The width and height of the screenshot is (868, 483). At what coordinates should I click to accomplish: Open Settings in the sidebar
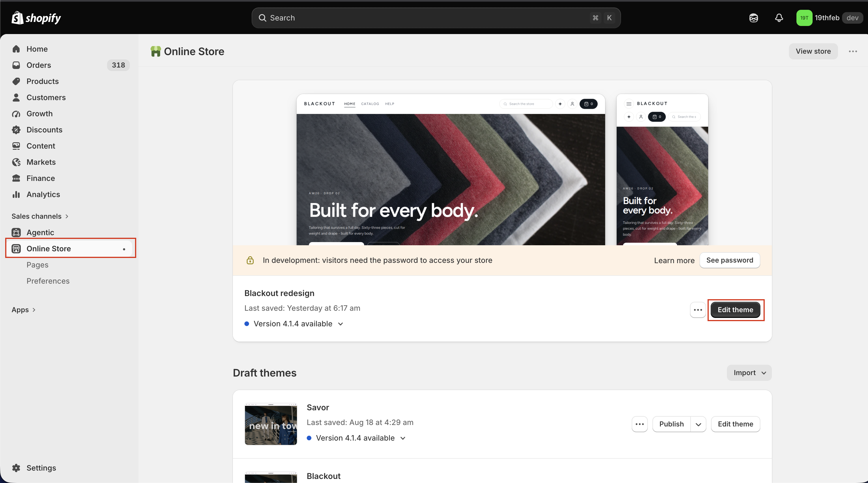tap(41, 468)
